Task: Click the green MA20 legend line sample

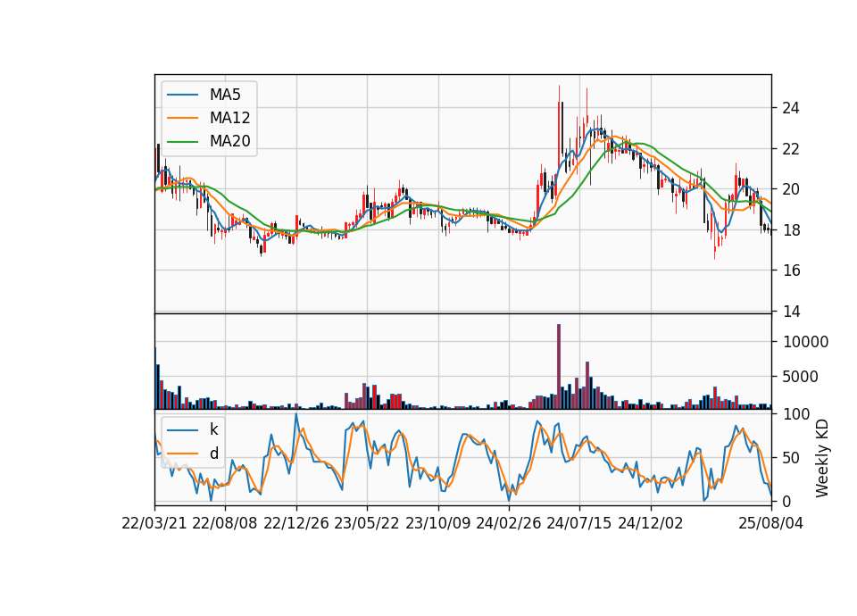Action: pyautogui.click(x=182, y=141)
